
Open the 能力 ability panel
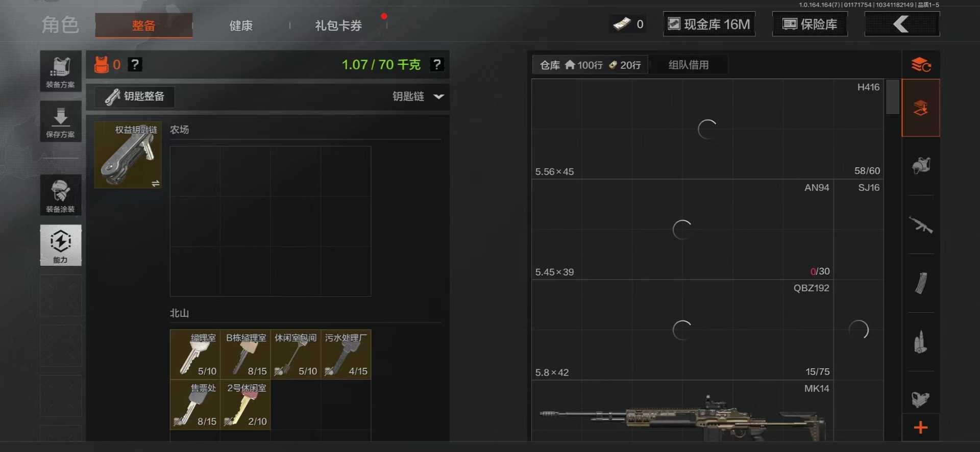point(61,245)
